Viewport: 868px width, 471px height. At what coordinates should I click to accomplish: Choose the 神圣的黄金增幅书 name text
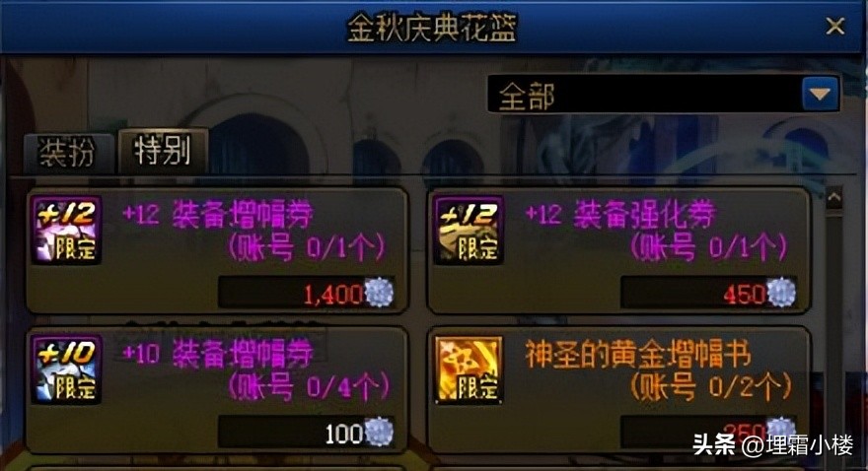638,355
